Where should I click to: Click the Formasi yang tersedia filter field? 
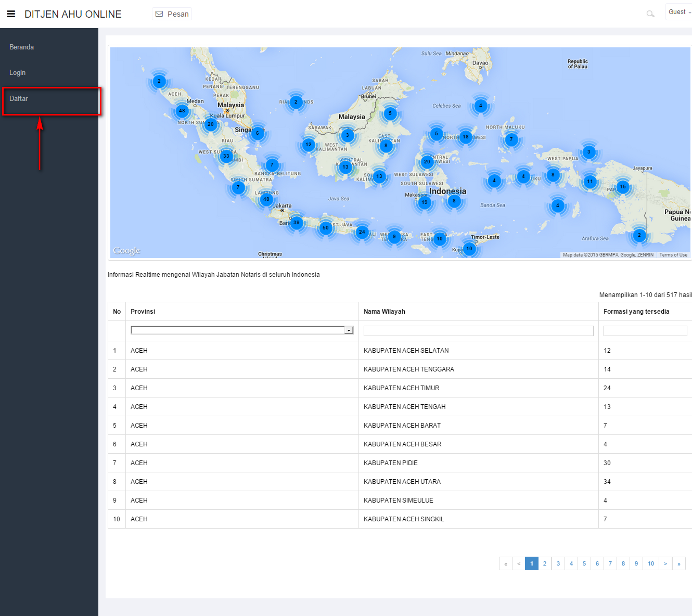click(x=645, y=331)
